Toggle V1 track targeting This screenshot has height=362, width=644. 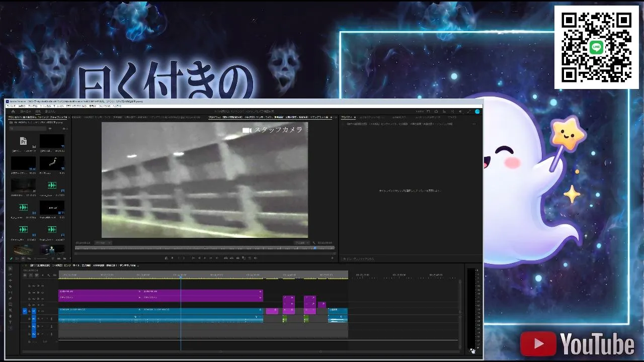pos(34,311)
